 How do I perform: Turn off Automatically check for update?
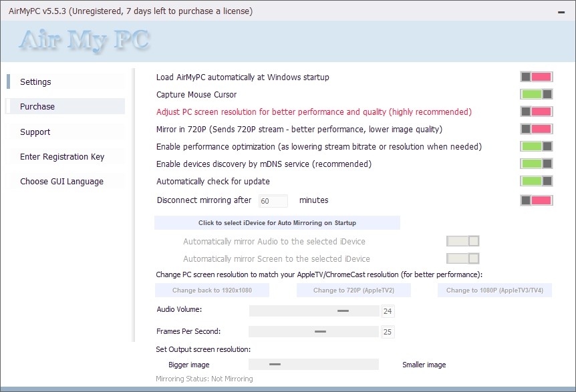pyautogui.click(x=537, y=181)
